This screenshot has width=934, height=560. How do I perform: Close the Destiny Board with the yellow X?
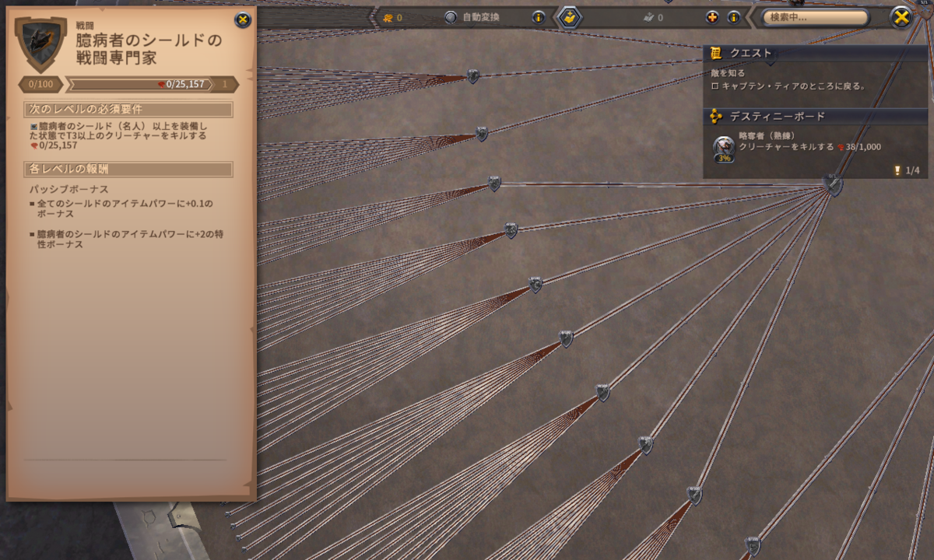(901, 17)
